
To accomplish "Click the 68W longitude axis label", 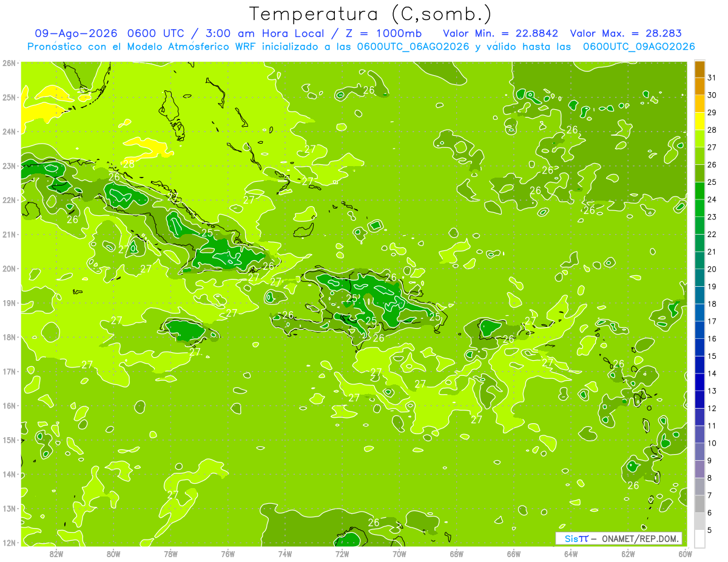I will 457,554.
